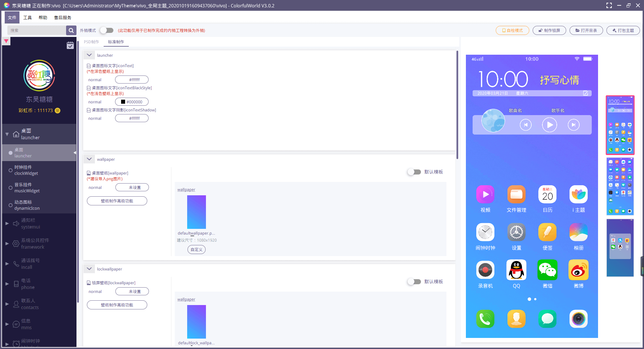
Task: Enable 默认模板 toggle for lockwallpaper section
Action: [414, 282]
